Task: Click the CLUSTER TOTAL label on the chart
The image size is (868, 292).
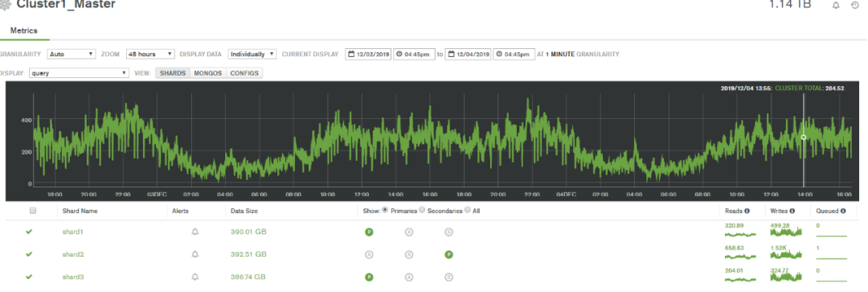Action: [800, 88]
